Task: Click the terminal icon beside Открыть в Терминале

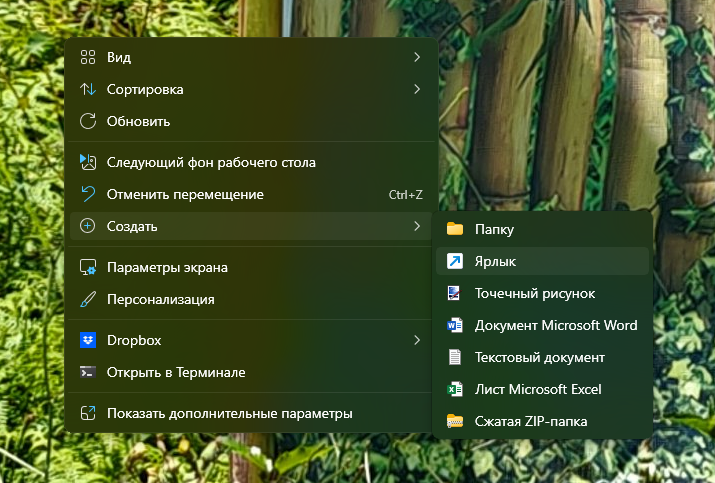Action: tap(88, 372)
